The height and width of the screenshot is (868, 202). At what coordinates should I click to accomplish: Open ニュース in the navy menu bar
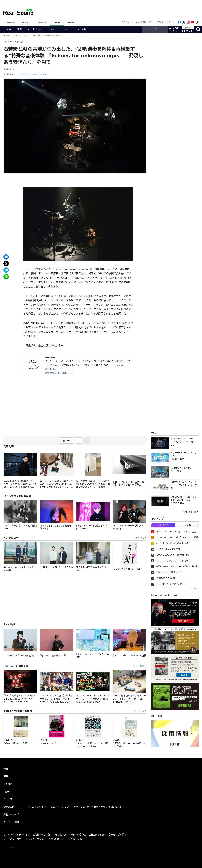pos(65,29)
